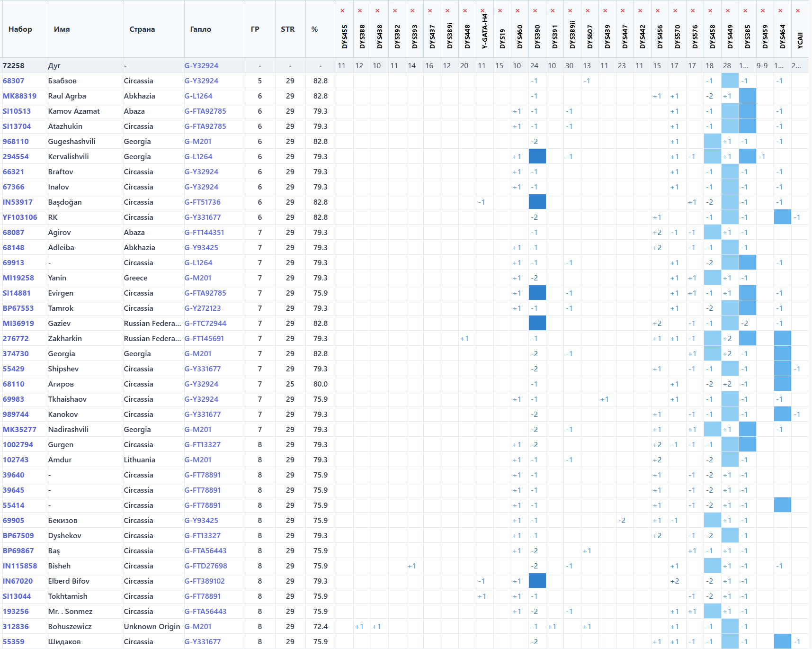Open haplogroup G-FT51736 link

[202, 202]
